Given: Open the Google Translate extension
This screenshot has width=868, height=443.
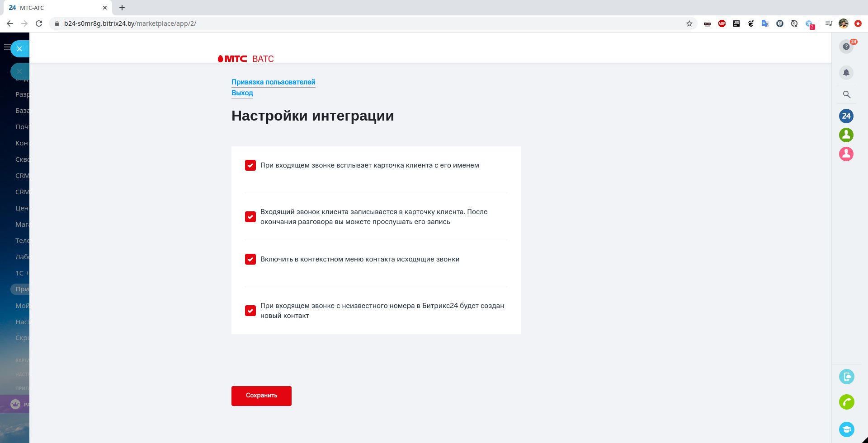Looking at the screenshot, I should click(765, 23).
